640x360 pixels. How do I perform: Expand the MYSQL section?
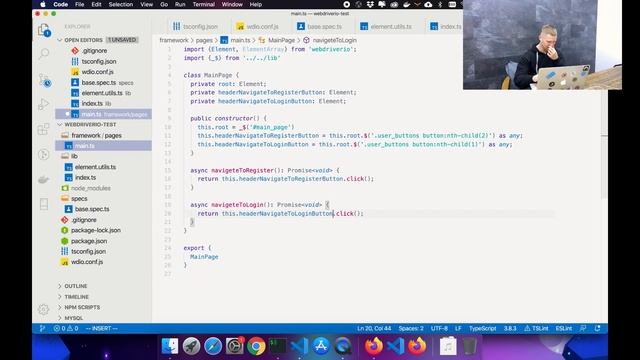73,318
